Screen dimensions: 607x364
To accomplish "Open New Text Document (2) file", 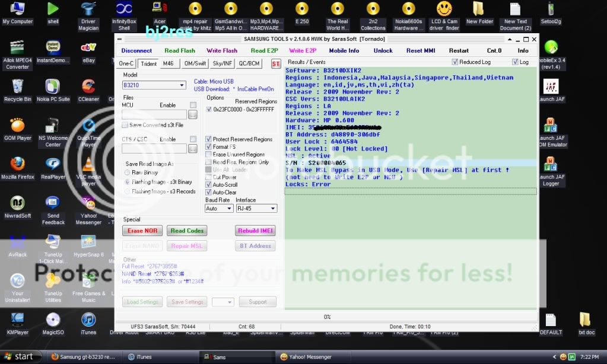I will (515, 16).
